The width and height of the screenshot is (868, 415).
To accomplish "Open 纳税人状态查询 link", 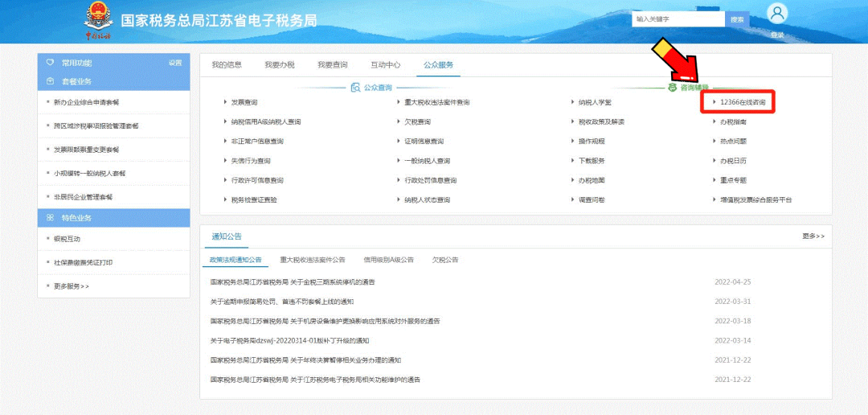I will (x=428, y=199).
